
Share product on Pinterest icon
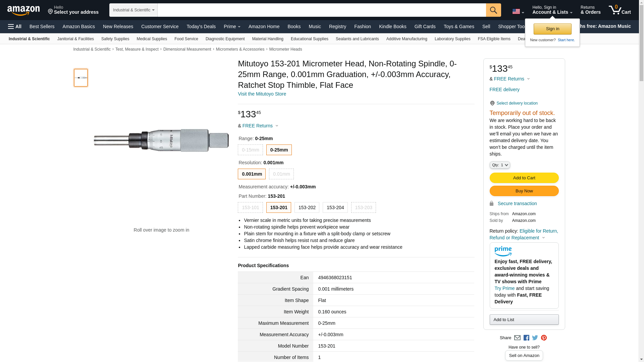coord(544,338)
